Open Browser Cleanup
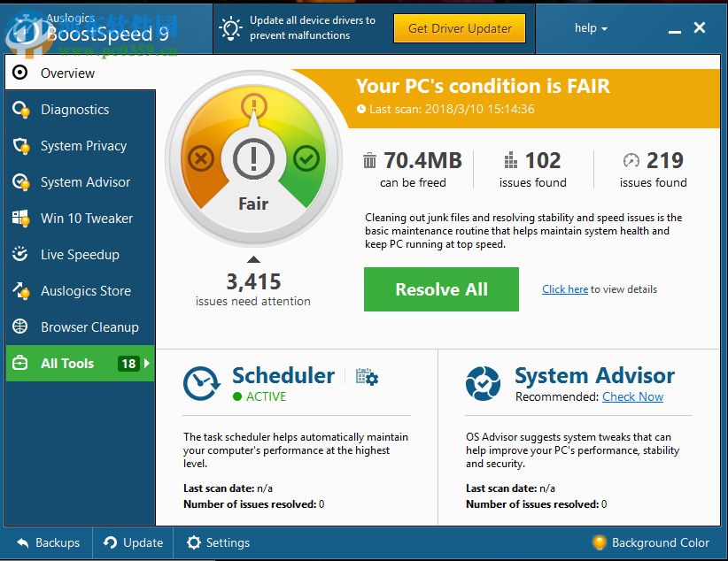 (x=81, y=327)
